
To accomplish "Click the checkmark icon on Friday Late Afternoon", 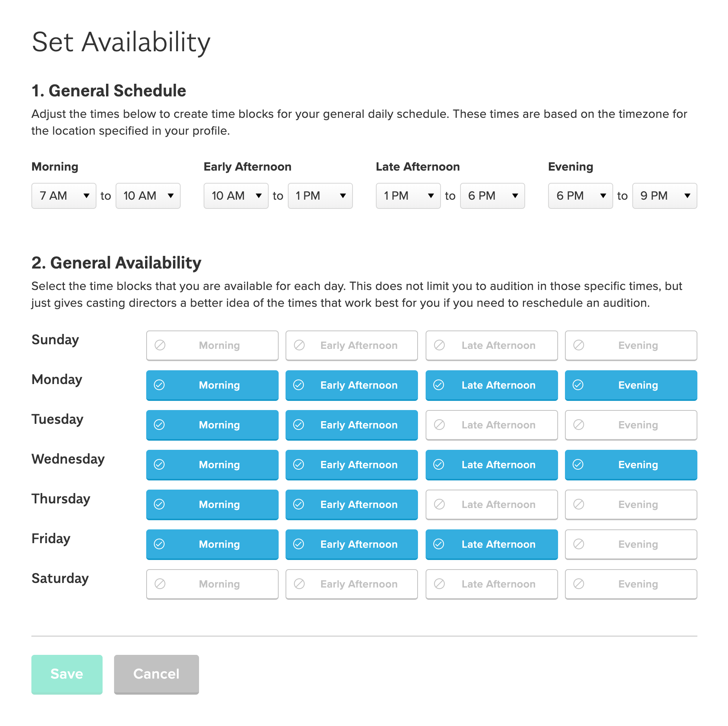I will (x=439, y=544).
